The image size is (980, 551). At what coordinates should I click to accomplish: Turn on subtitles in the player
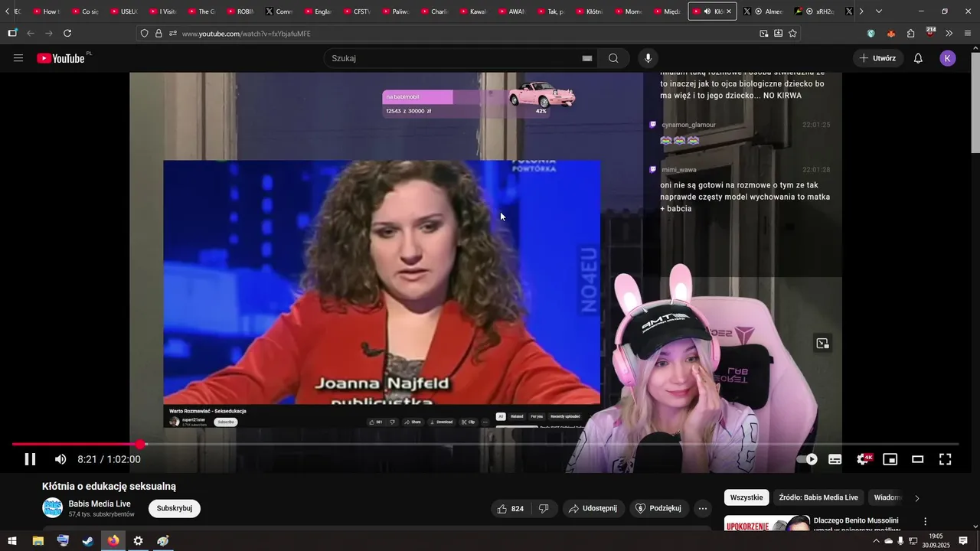click(x=835, y=459)
